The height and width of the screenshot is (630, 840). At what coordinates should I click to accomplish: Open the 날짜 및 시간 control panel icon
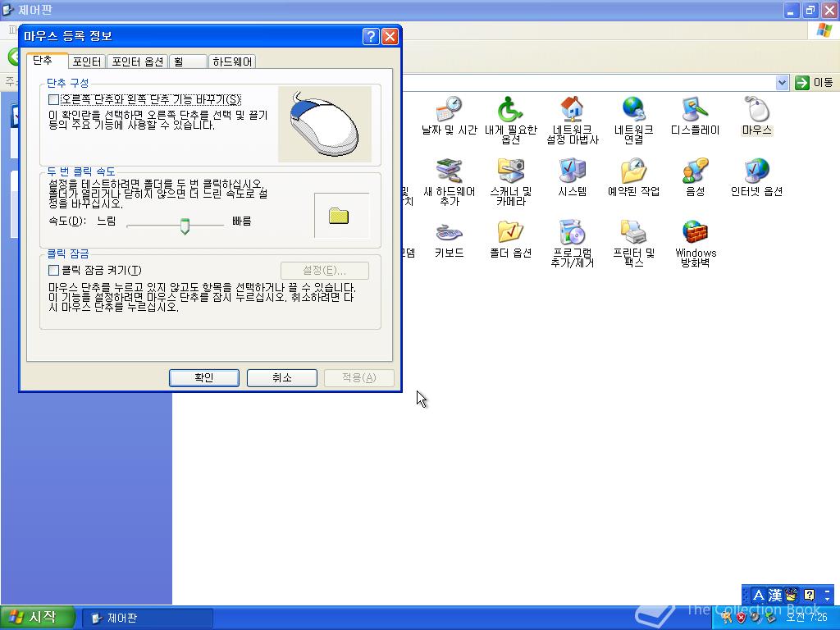449,116
